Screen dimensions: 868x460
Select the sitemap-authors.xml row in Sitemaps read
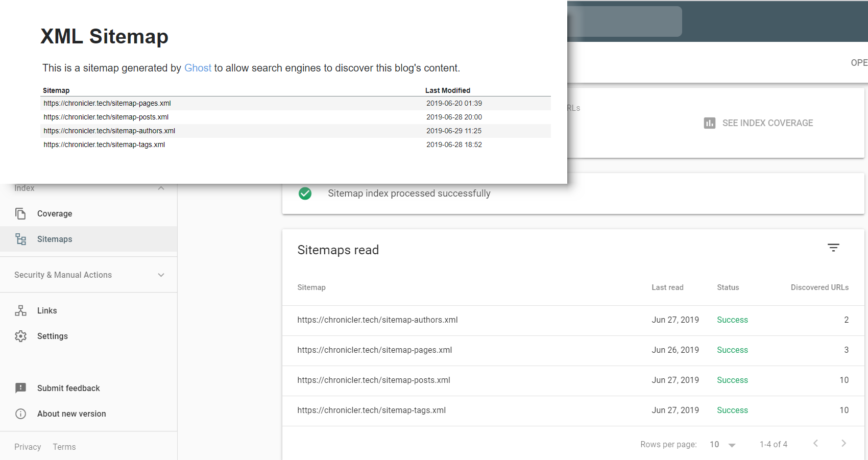coord(377,320)
